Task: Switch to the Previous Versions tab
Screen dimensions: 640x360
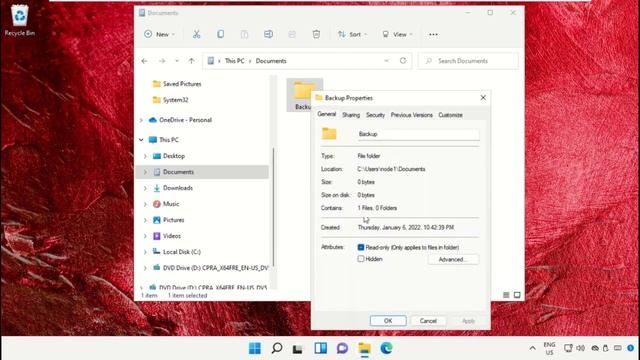Action: click(x=411, y=115)
